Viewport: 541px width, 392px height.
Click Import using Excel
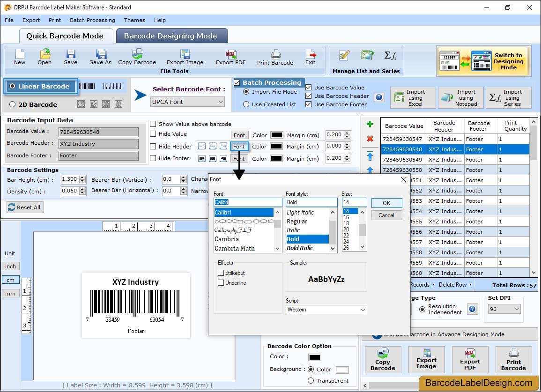coord(413,98)
